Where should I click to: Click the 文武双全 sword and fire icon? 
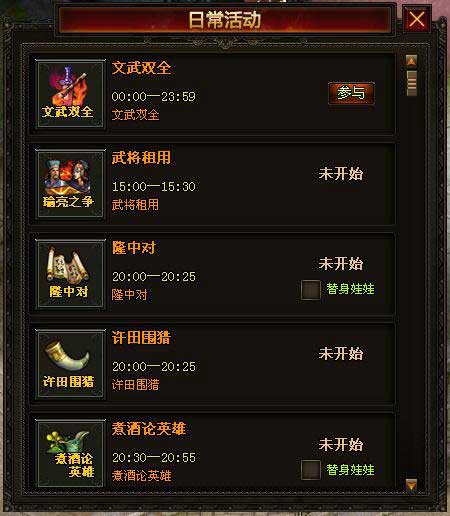pos(70,94)
